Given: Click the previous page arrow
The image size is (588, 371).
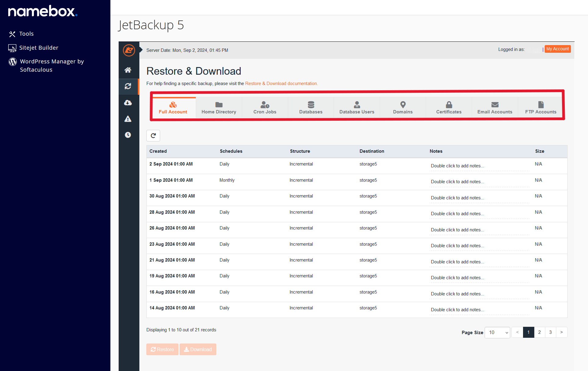Looking at the screenshot, I should click(517, 332).
